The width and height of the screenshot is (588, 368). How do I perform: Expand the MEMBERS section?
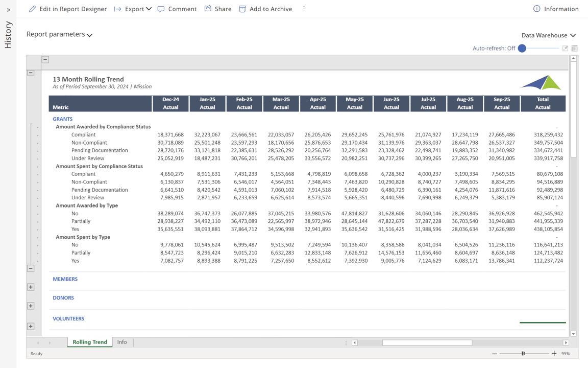[x=31, y=287]
